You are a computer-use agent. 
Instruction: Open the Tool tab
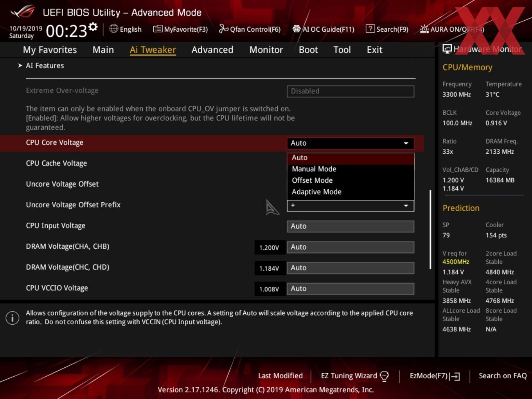342,50
